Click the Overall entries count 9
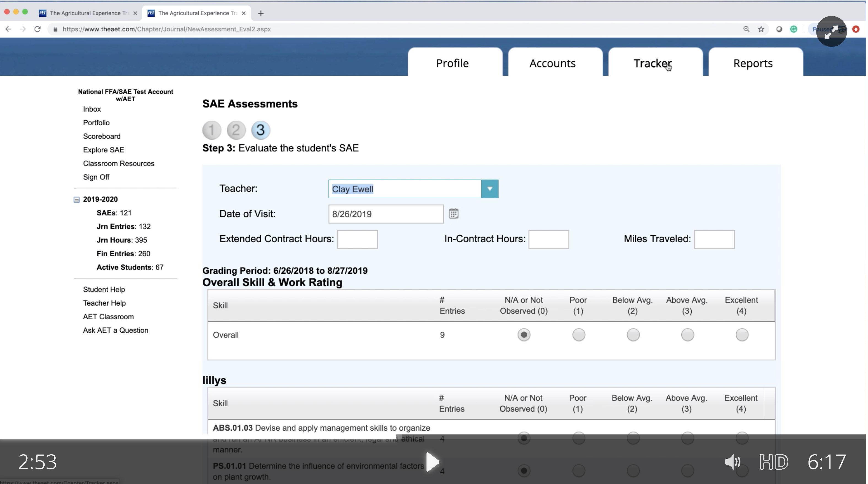 click(442, 335)
